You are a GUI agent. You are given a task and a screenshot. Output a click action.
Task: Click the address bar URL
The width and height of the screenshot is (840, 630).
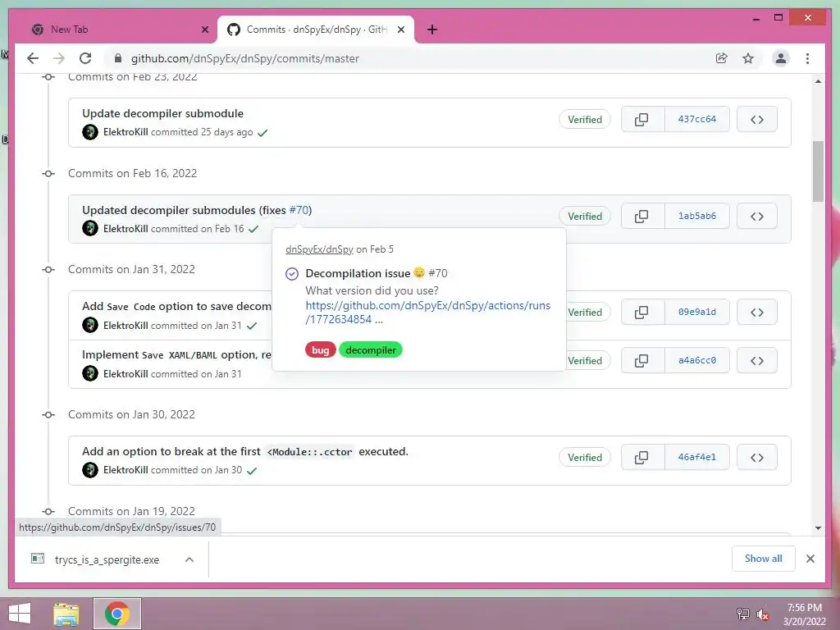pos(244,58)
